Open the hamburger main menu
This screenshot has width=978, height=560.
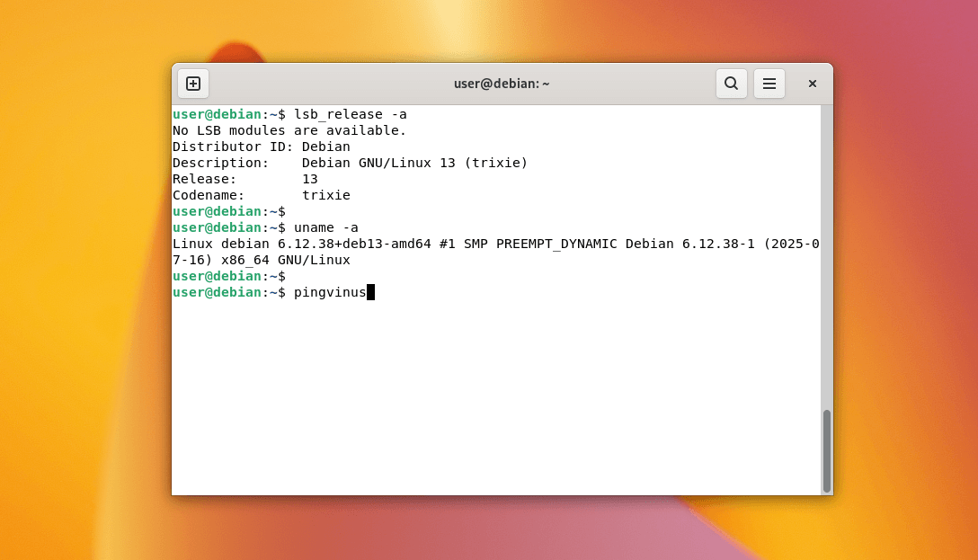769,84
